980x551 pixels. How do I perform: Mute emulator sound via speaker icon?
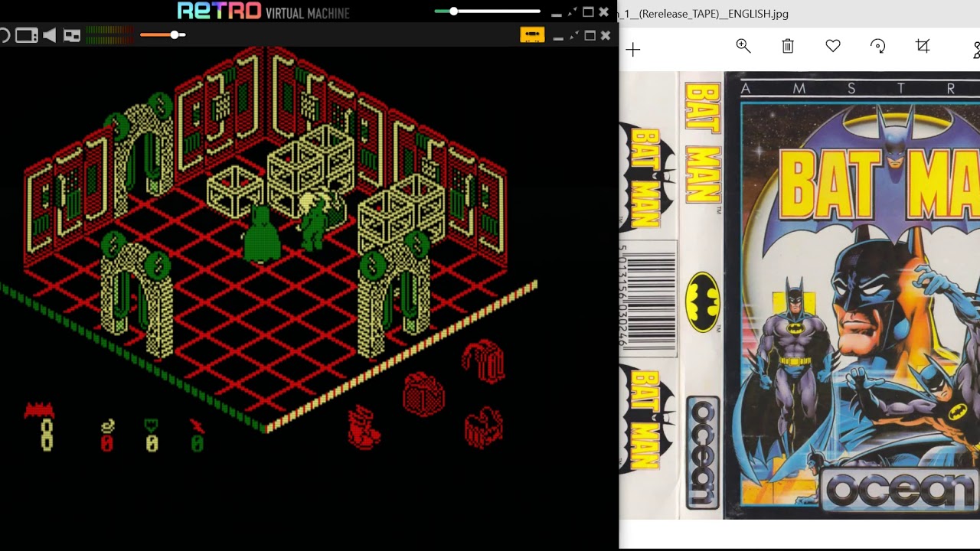(50, 35)
